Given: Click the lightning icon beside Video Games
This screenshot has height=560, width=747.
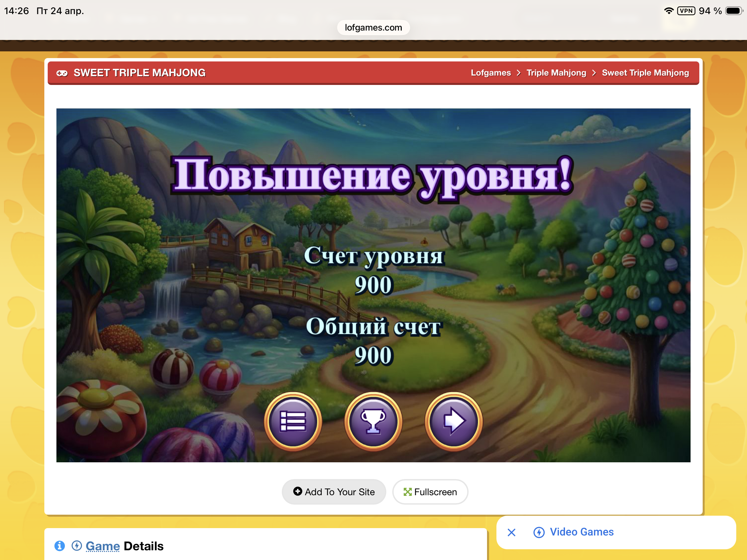Looking at the screenshot, I should click(x=539, y=532).
